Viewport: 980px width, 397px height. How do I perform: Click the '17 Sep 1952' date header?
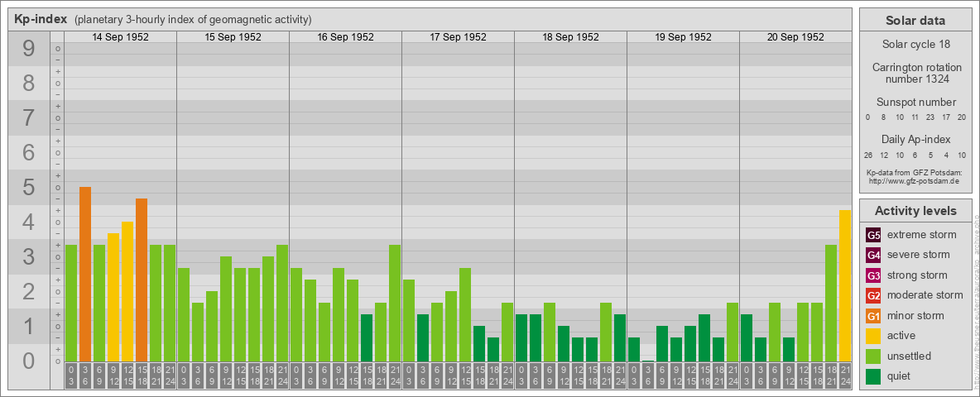(x=458, y=37)
